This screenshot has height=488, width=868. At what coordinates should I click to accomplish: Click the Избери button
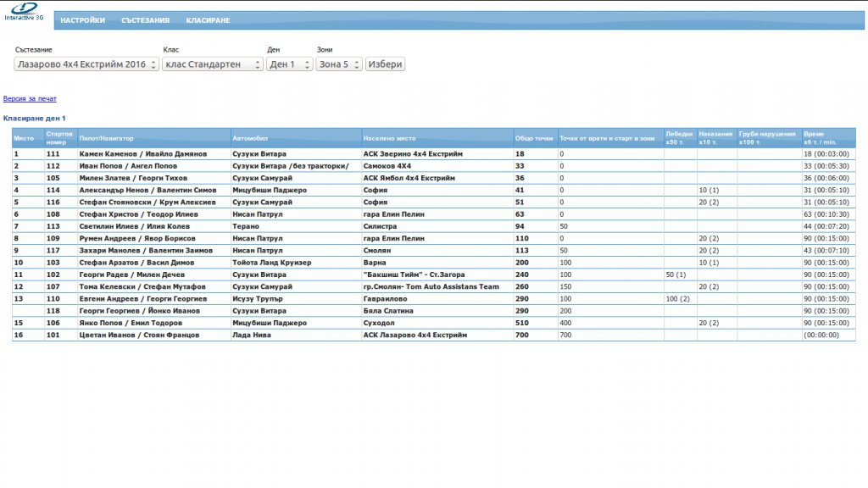click(385, 64)
